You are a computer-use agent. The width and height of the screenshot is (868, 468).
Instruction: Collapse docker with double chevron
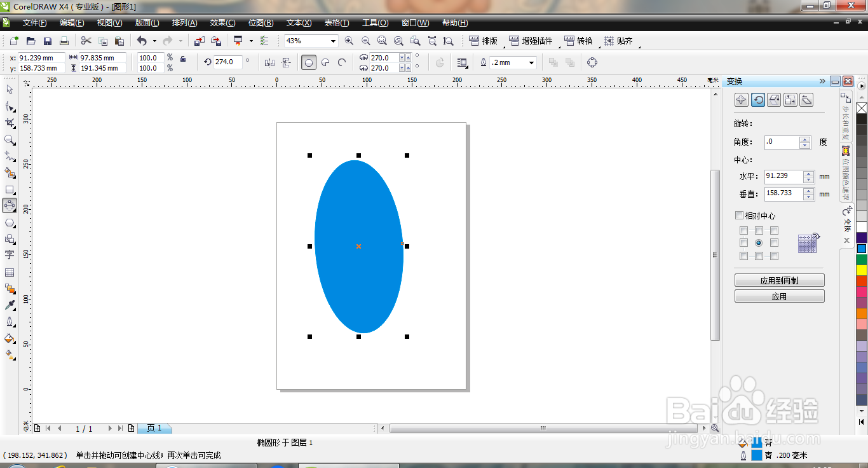coord(822,81)
